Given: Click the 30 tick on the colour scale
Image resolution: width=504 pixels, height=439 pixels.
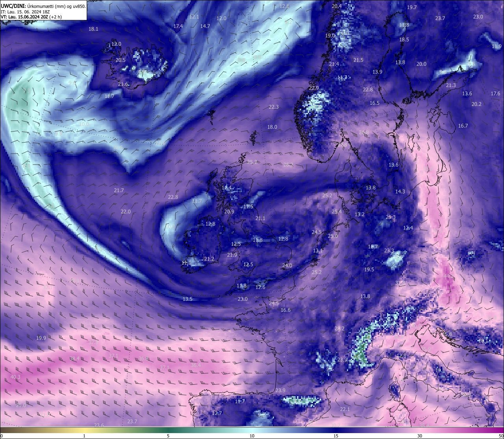Looking at the screenshot, I should point(420,436).
